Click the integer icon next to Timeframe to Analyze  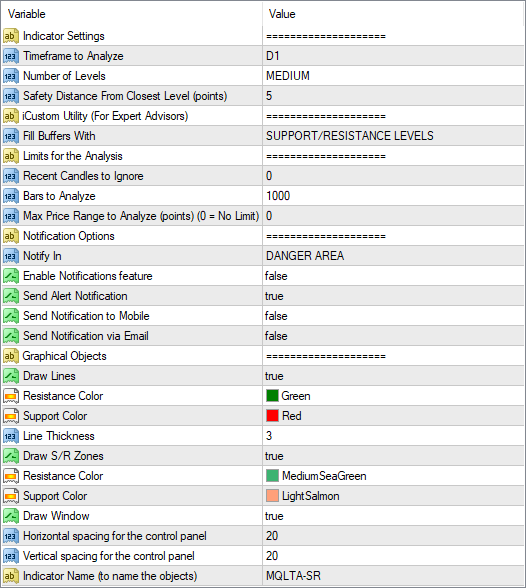click(x=10, y=56)
